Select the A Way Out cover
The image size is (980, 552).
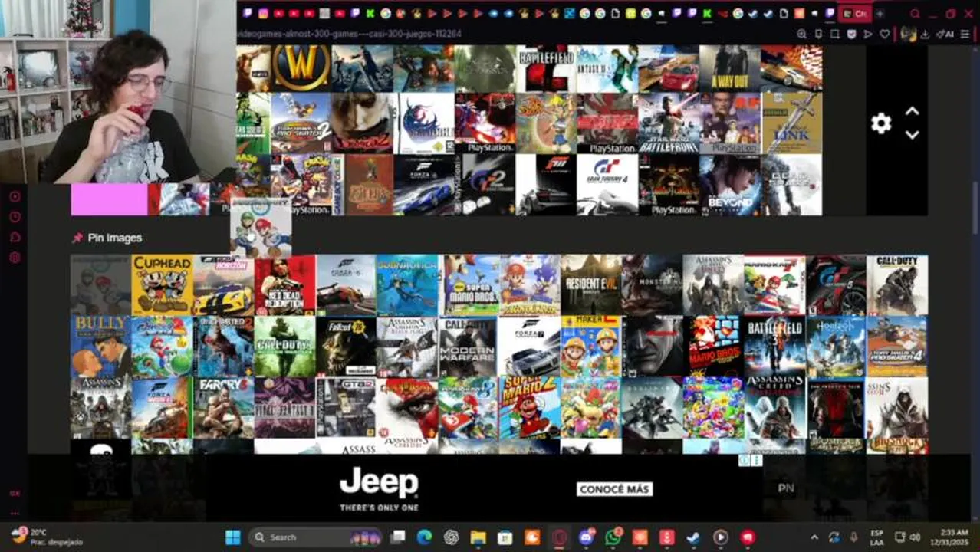click(x=729, y=68)
